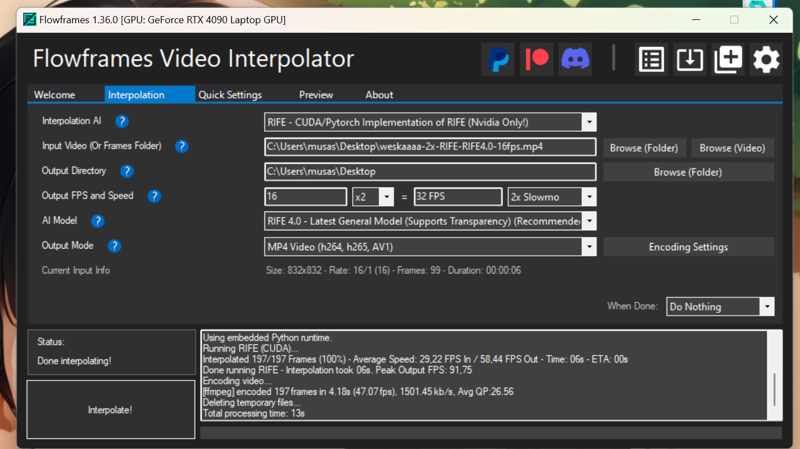
Task: Open the Patreon page icon
Action: [537, 60]
